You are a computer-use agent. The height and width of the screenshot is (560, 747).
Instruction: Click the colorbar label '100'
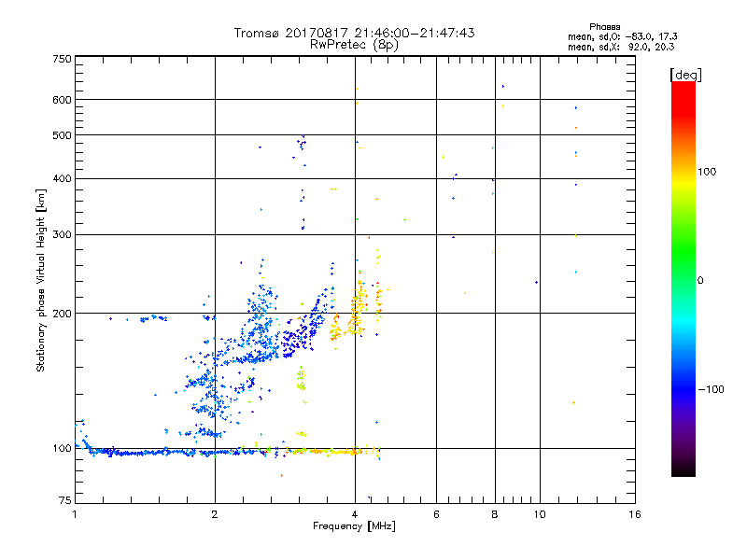point(707,172)
